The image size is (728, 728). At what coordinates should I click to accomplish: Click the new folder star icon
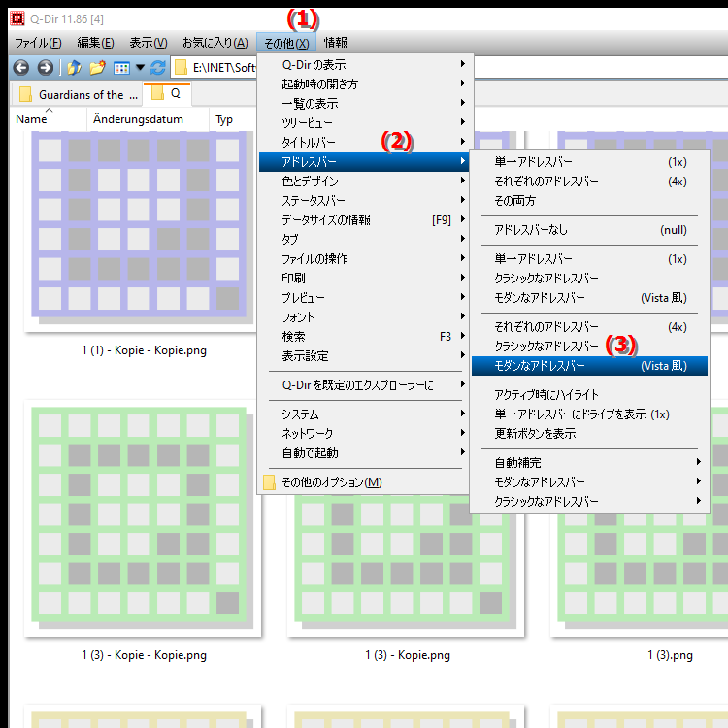97,68
